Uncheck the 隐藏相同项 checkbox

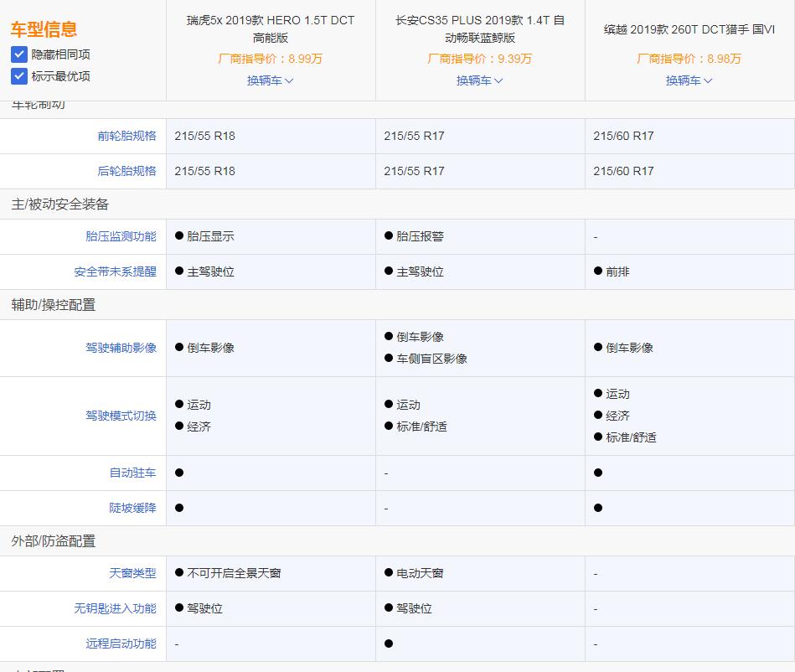(18, 54)
